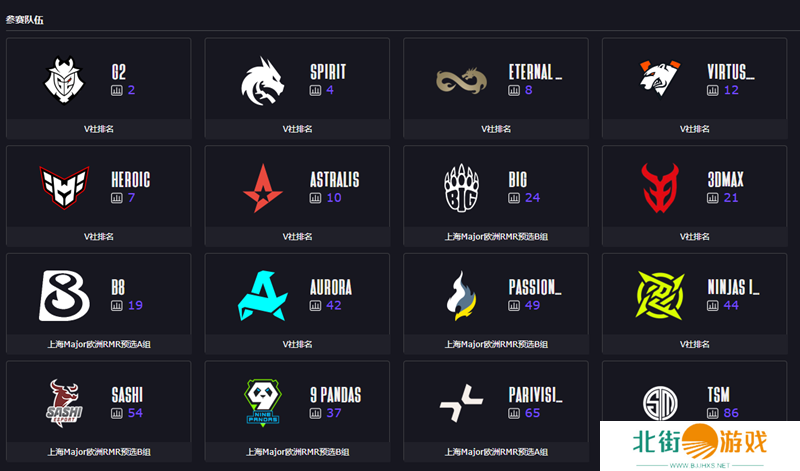Click the Ninjas in Pyjamas logo

point(660,295)
